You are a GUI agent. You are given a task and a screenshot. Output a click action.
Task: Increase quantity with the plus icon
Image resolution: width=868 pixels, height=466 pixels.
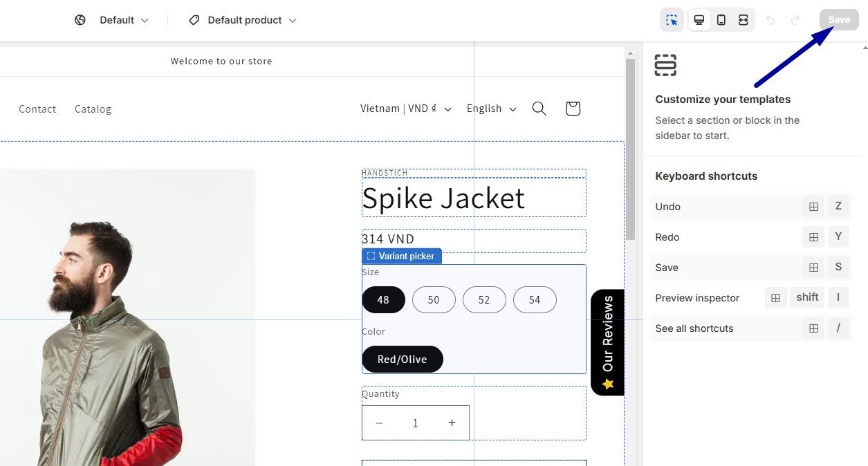coord(452,423)
